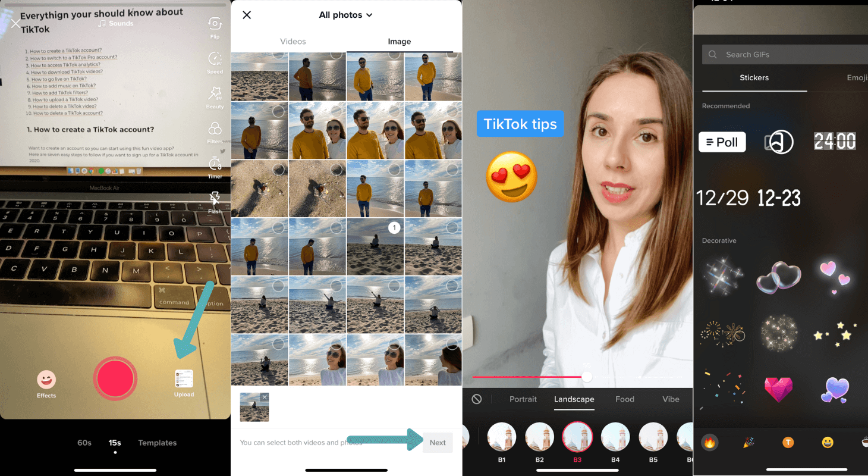
Task: Tap the heart-eyes emoji sticker
Action: [511, 177]
